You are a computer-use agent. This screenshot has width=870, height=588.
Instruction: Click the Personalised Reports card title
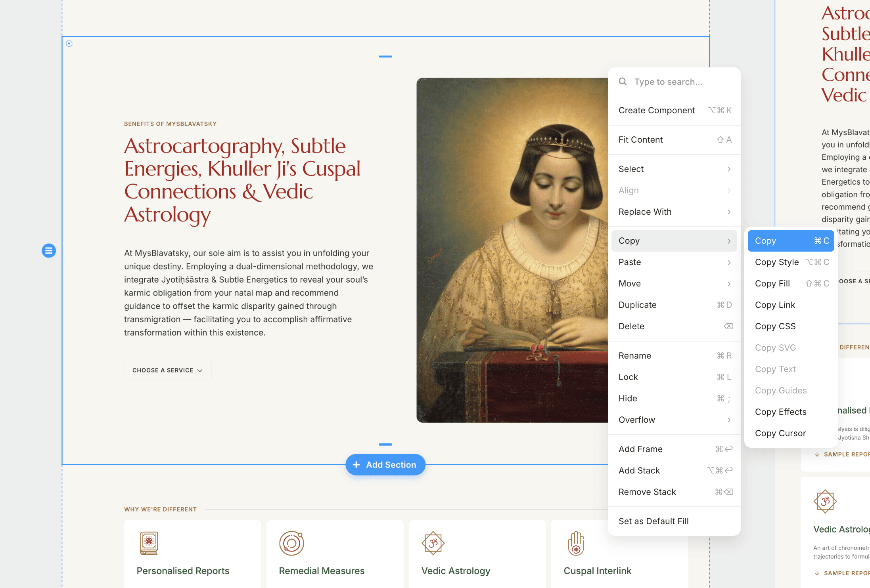pos(183,571)
